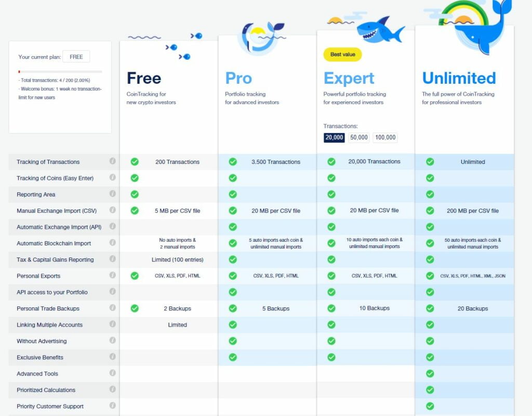Click the "5 MB per CSV file" cell
Image resolution: width=532 pixels, height=416 pixels.
pos(178,211)
